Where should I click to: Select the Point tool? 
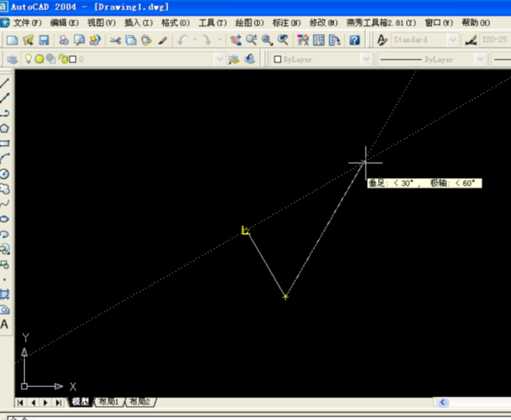tap(5, 279)
